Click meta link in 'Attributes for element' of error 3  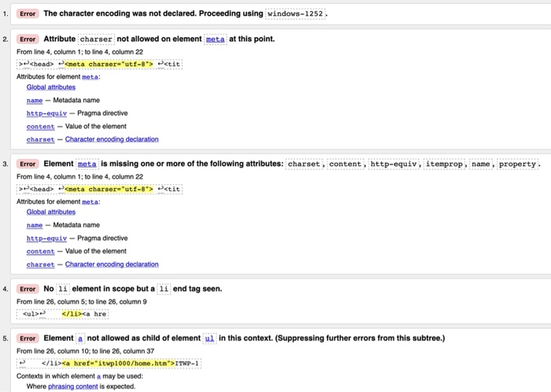[90, 202]
